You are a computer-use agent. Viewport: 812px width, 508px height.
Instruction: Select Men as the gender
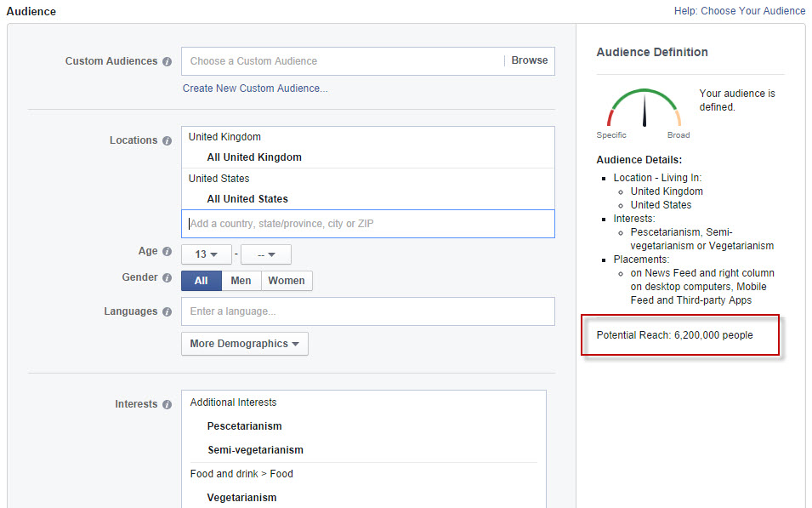point(241,281)
